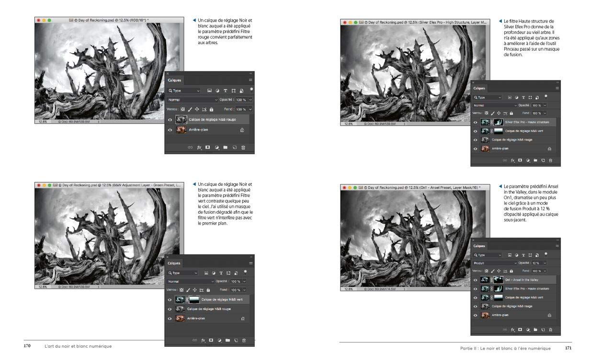The image size is (589, 364).
Task: Toggle visibility of Silver Efex Pro layer in top-right panel
Action: point(476,122)
